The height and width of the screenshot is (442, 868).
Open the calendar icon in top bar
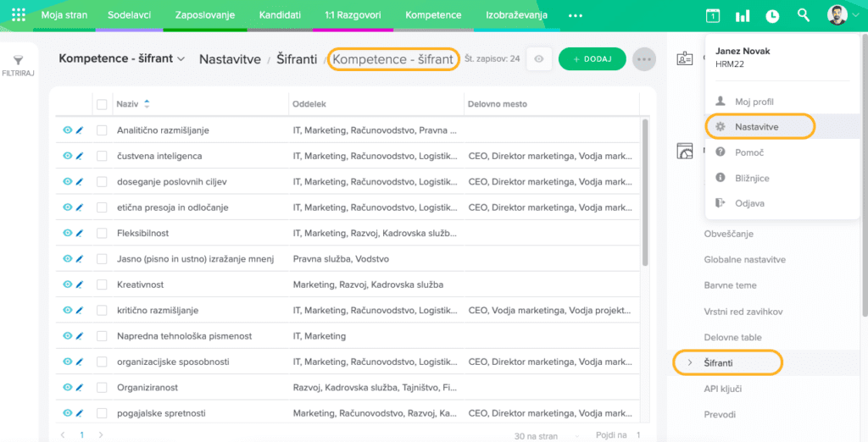[x=713, y=15]
